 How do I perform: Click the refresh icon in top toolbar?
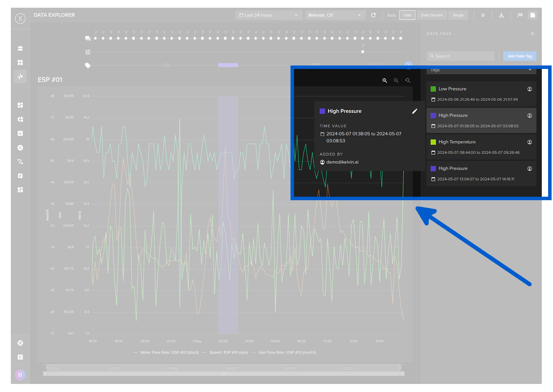point(373,15)
